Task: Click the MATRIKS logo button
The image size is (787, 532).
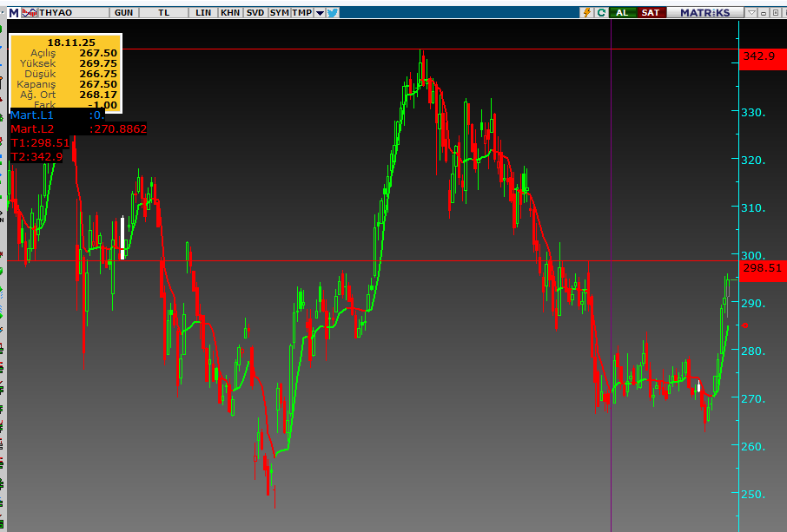Action: pyautogui.click(x=705, y=12)
